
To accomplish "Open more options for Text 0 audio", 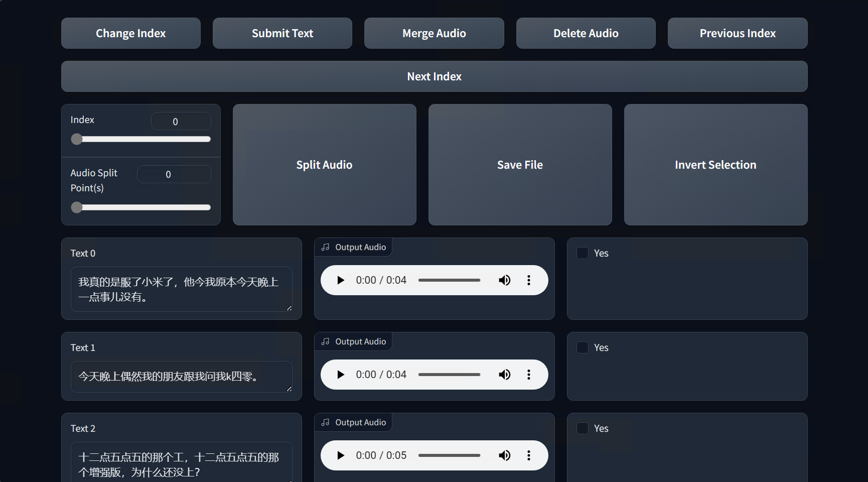I will coord(528,280).
